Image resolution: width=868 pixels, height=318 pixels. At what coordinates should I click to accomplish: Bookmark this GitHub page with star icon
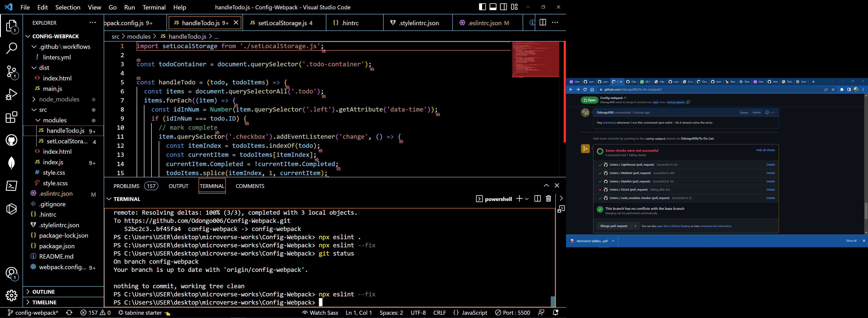click(x=833, y=89)
